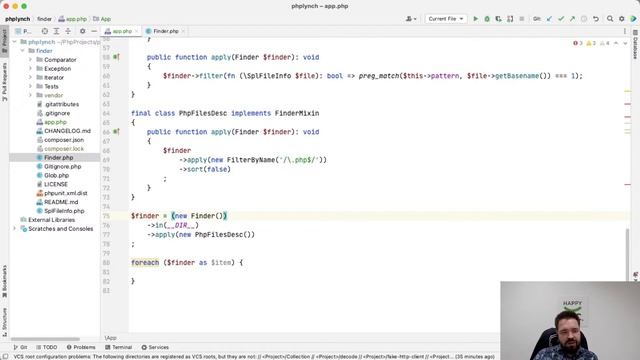Click the errors count indicator in editor
This screenshot has width=640, height=360.
pyautogui.click(x=578, y=43)
